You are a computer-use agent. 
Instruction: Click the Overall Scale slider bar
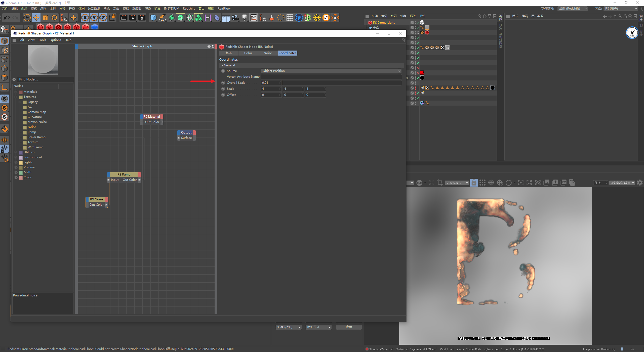point(342,83)
